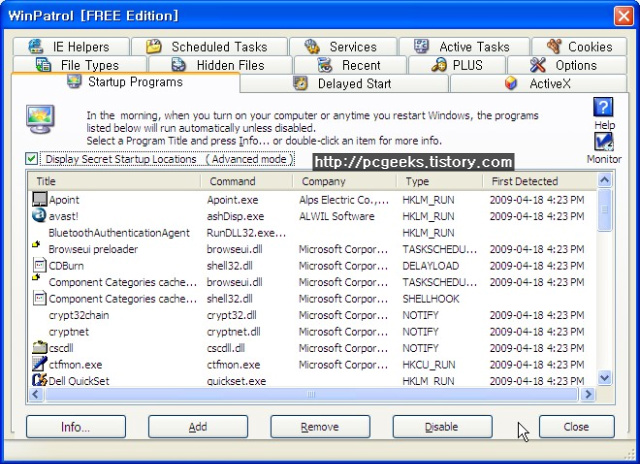The image size is (640, 464).
Task: Click the Info... button
Action: [x=76, y=427]
